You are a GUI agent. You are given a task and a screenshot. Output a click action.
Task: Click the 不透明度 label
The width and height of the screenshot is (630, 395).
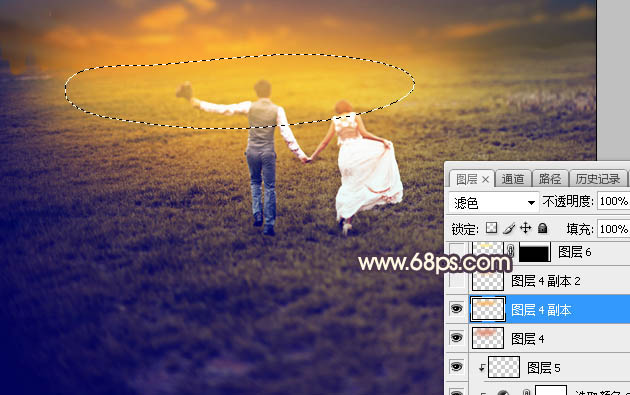pos(568,201)
